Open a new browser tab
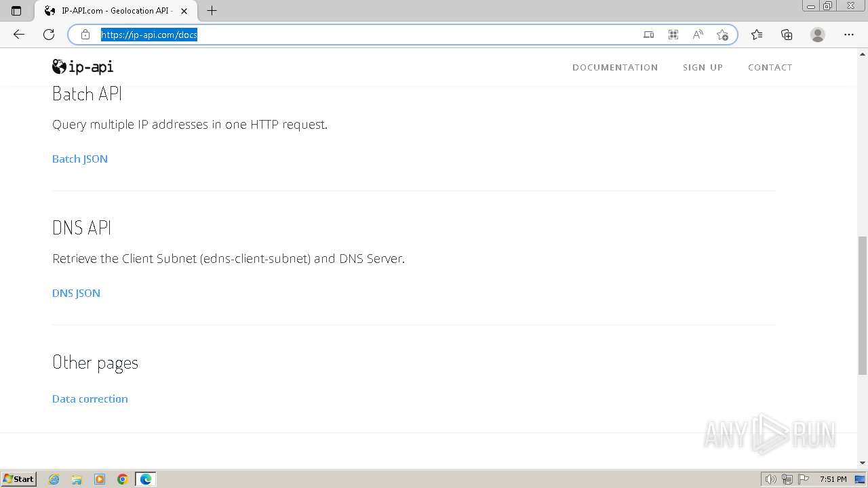This screenshot has width=868, height=488. 212,11
